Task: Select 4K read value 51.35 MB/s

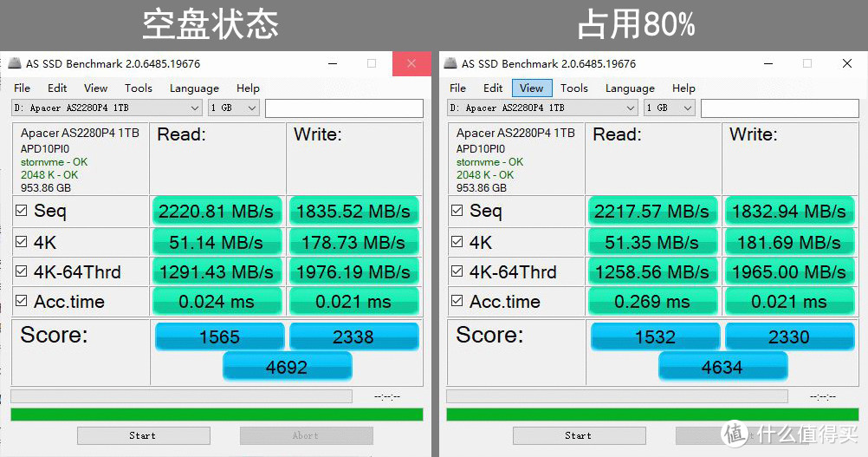Action: pos(652,242)
